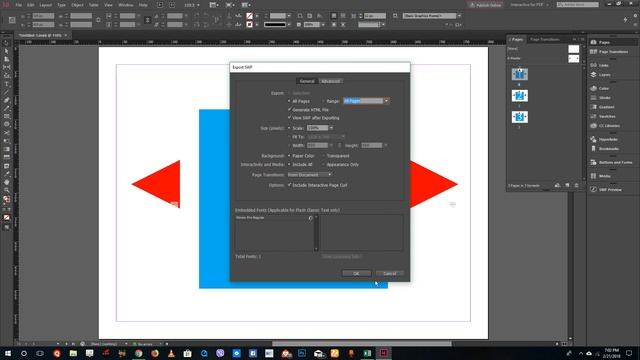This screenshot has height=360, width=640.
Task: Click the stroke color swatch in control bar
Action: pos(249,24)
